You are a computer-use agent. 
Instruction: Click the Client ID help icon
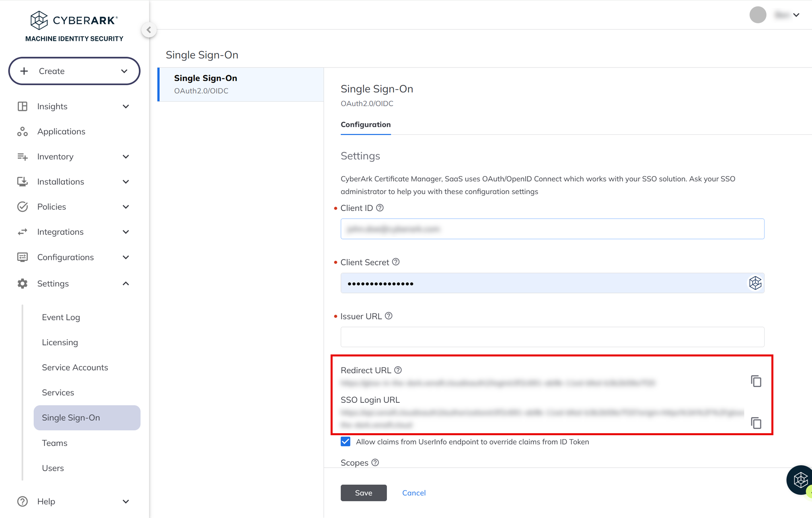[380, 208]
